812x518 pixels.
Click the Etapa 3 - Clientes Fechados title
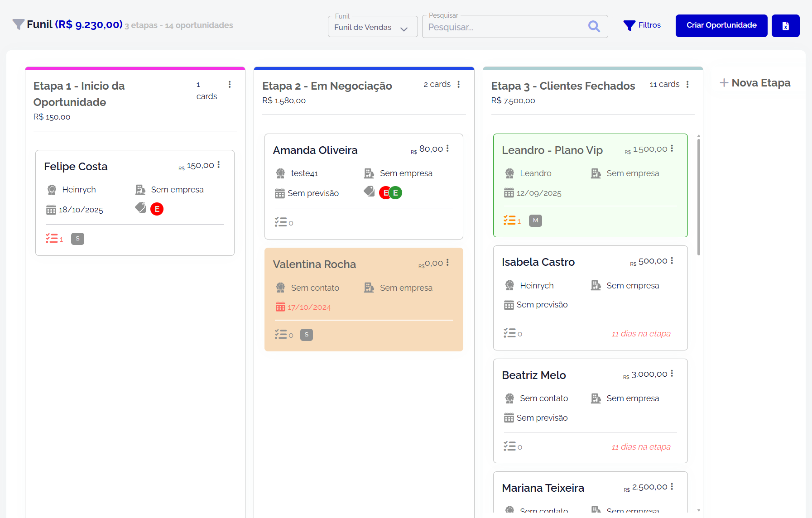click(x=563, y=86)
